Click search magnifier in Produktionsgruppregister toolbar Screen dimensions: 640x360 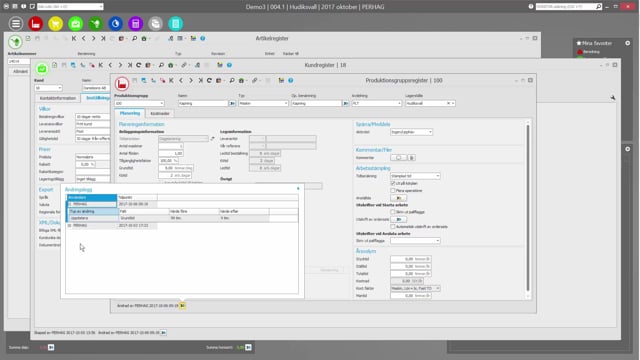pyautogui.click(x=232, y=80)
